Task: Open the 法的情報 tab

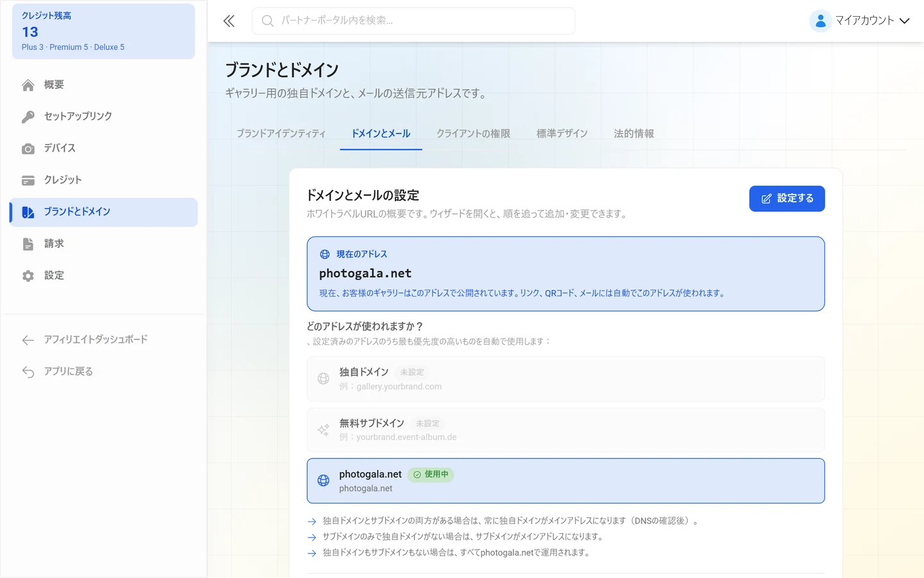Action: (634, 134)
